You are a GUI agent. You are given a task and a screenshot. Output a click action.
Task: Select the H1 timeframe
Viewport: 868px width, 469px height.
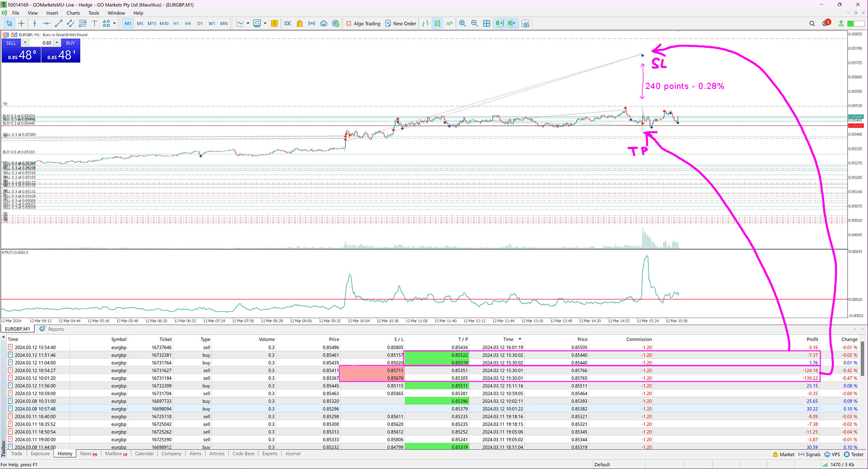pos(176,23)
